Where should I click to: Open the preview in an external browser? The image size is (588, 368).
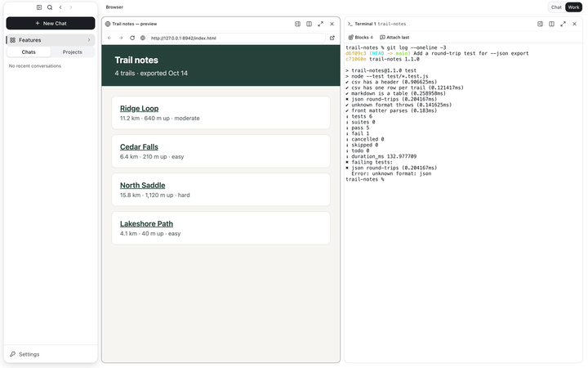[332, 38]
